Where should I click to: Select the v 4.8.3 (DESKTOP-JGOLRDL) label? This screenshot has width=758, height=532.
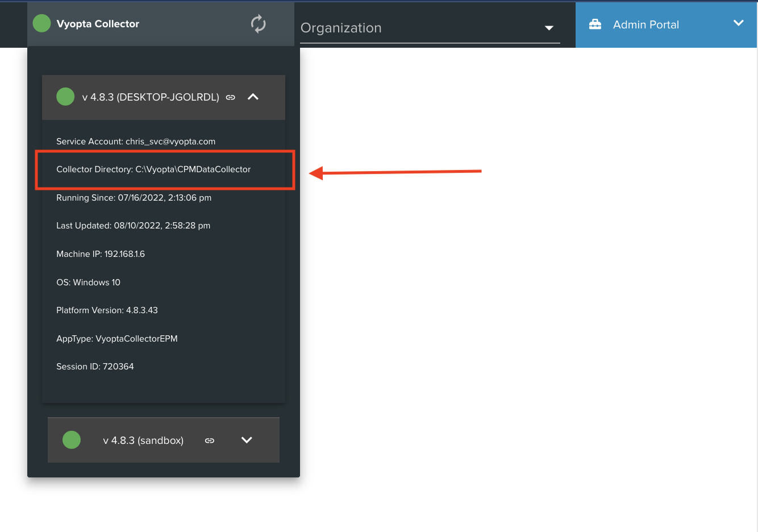click(151, 97)
